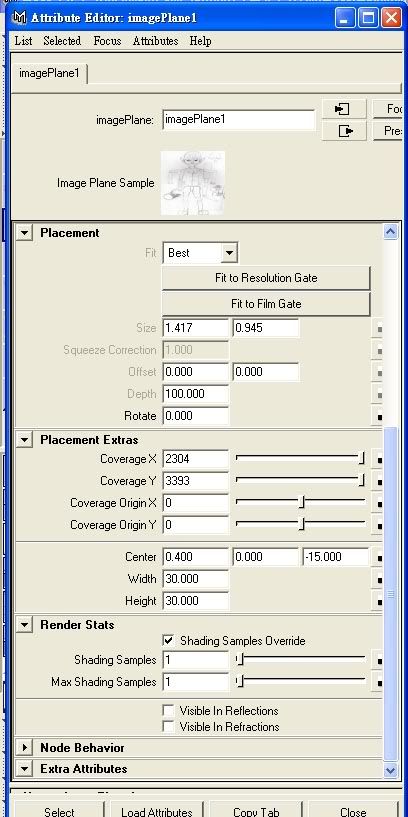
Task: Expand the Node Behavior section
Action: (24, 748)
